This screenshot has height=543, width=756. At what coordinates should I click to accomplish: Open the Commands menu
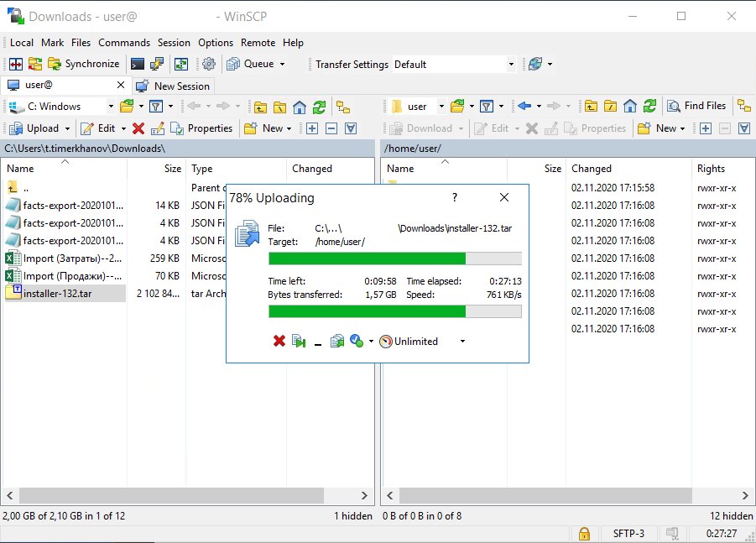click(124, 43)
